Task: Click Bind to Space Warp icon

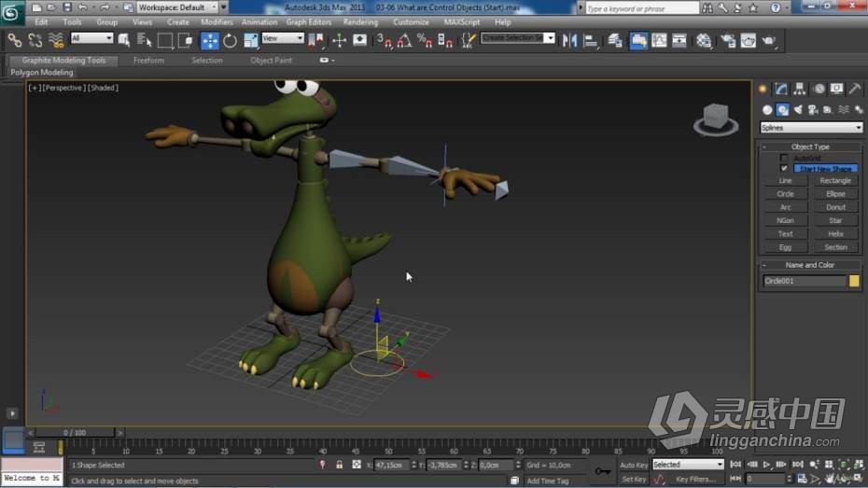Action: [56, 40]
